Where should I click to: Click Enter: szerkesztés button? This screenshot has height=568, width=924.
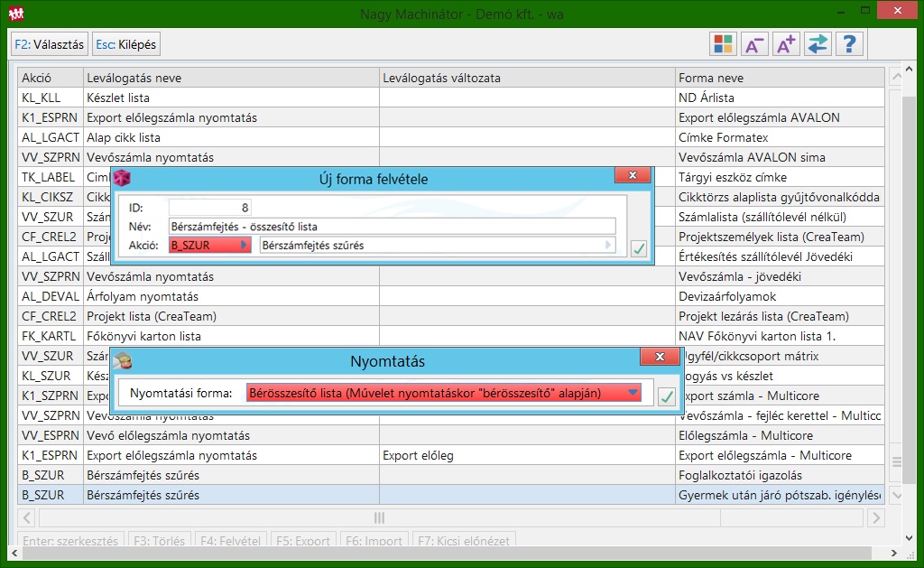(70, 540)
